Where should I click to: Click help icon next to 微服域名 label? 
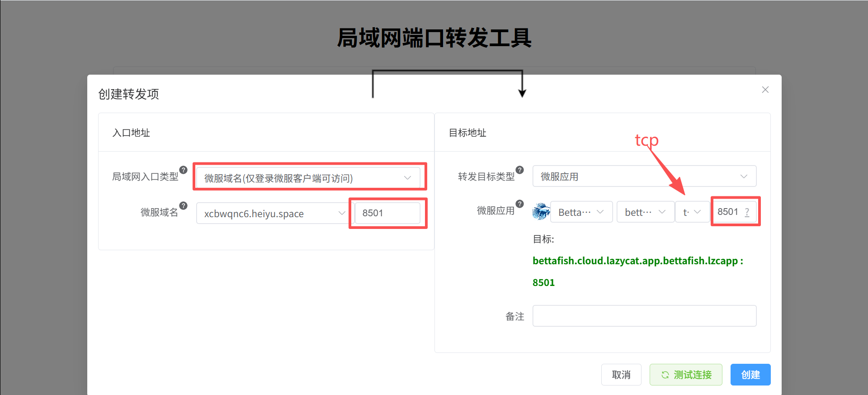coord(183,206)
